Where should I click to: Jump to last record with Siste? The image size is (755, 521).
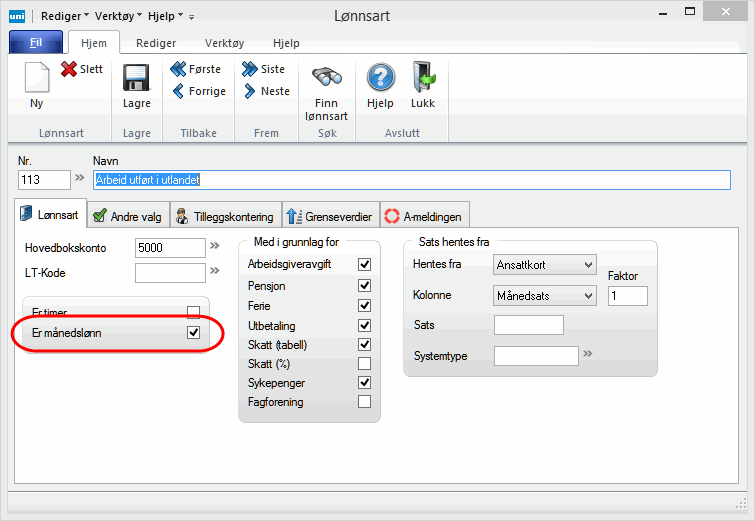pos(249,70)
